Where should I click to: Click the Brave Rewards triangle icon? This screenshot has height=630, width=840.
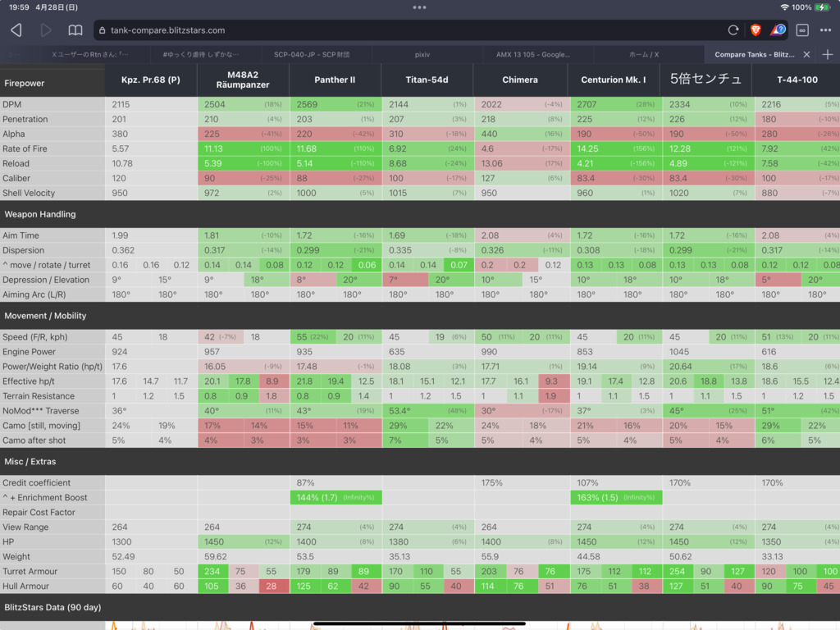pyautogui.click(x=779, y=30)
